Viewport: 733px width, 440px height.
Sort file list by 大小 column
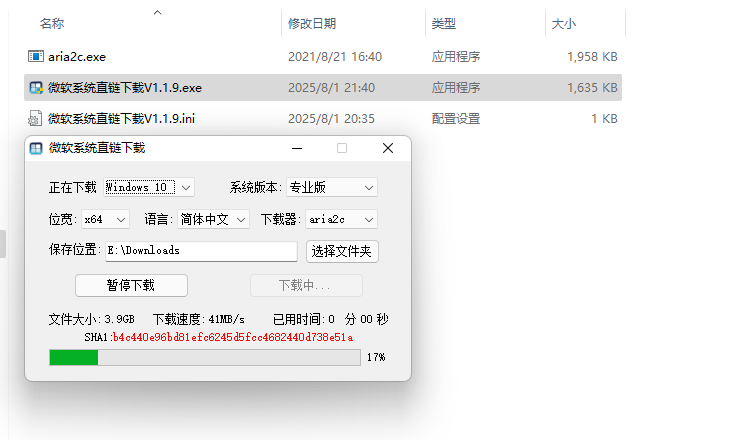(x=564, y=23)
